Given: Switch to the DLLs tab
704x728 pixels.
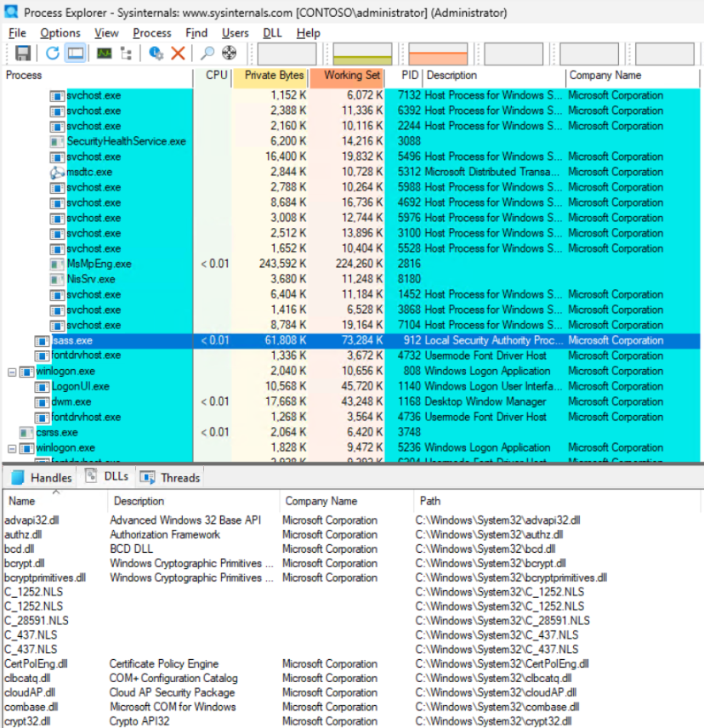Looking at the screenshot, I should click(107, 477).
